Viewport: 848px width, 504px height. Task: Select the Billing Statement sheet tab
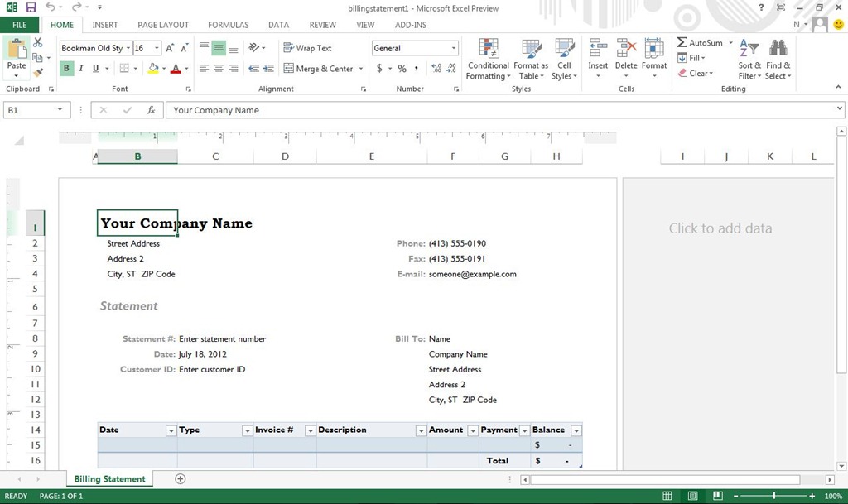[x=110, y=478]
